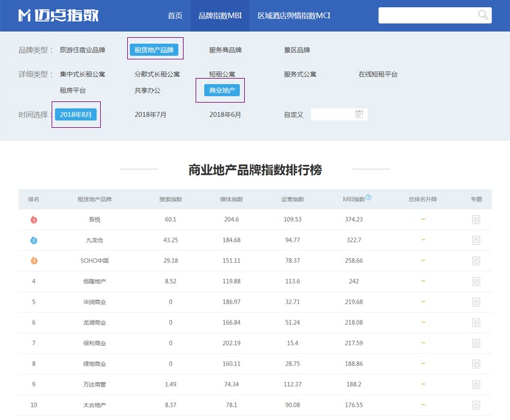Go to 首页 in the navigation
This screenshot has height=420, width=510.
tap(175, 16)
